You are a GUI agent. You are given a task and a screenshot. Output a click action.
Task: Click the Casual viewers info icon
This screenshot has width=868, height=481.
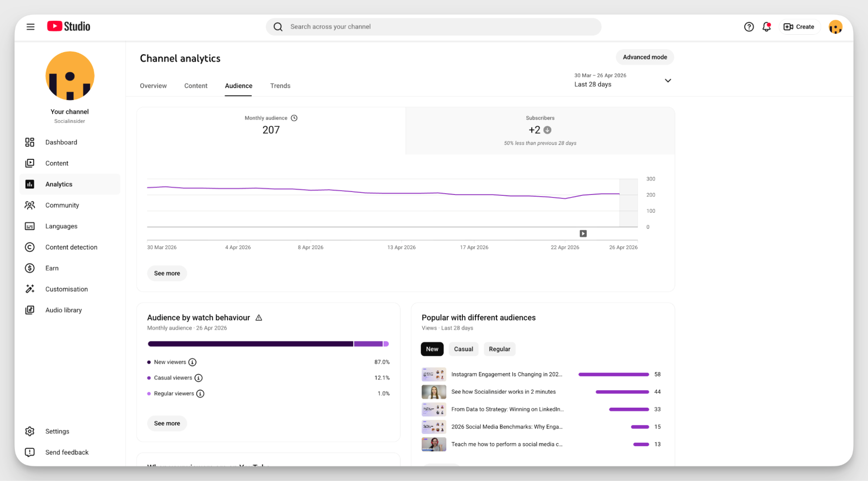click(198, 378)
